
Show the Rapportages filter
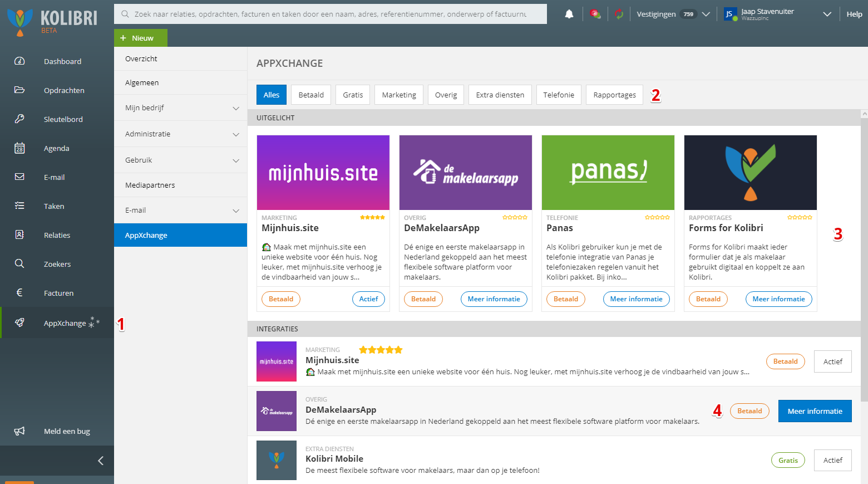pos(615,95)
